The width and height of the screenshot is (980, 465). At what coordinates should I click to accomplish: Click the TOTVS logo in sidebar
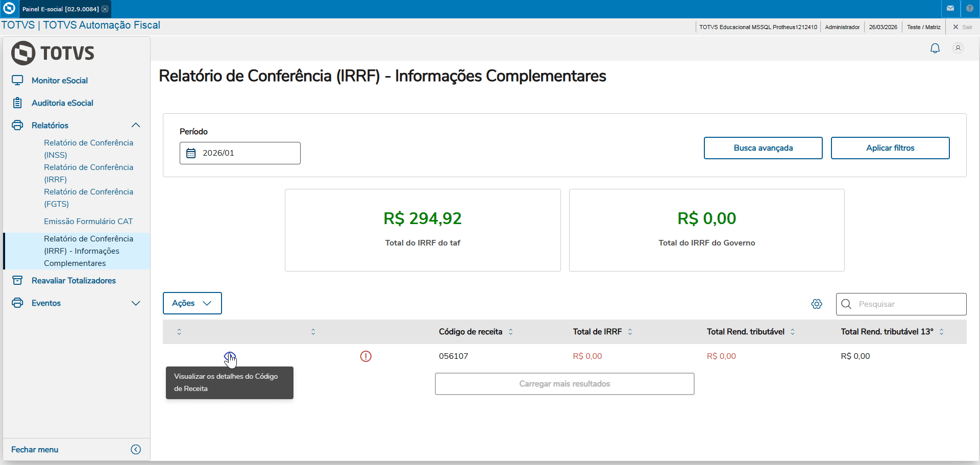(53, 53)
